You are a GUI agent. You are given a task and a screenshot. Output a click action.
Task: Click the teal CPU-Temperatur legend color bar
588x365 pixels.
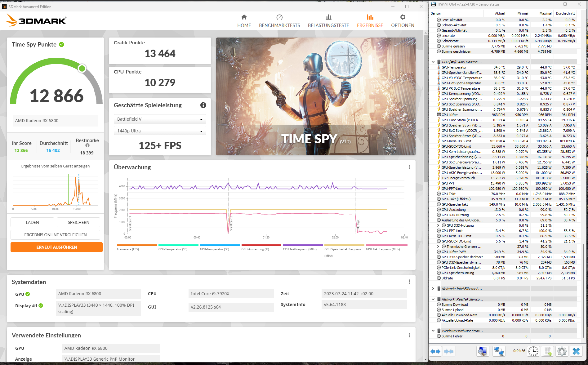coord(178,245)
